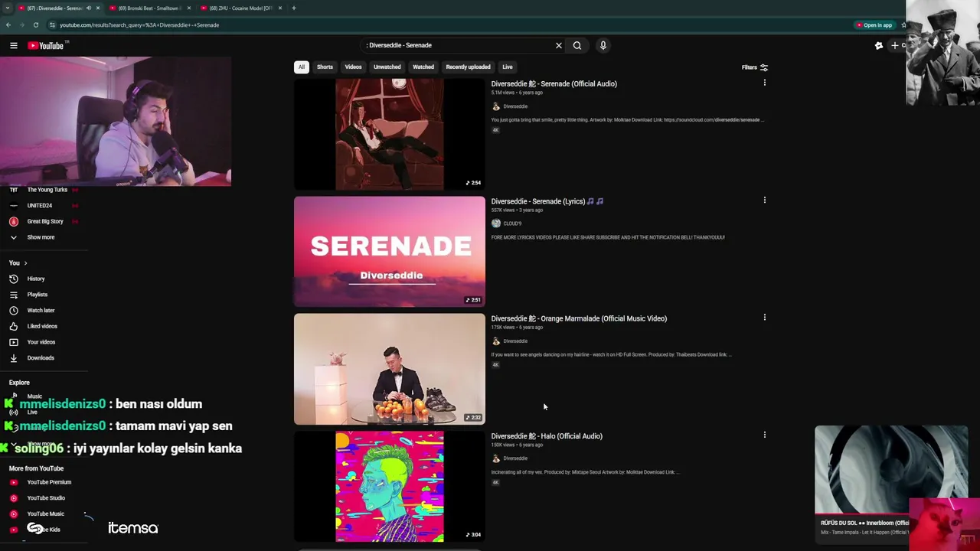This screenshot has height=551, width=980.
Task: Run search with the magnifier button
Action: pos(577,45)
